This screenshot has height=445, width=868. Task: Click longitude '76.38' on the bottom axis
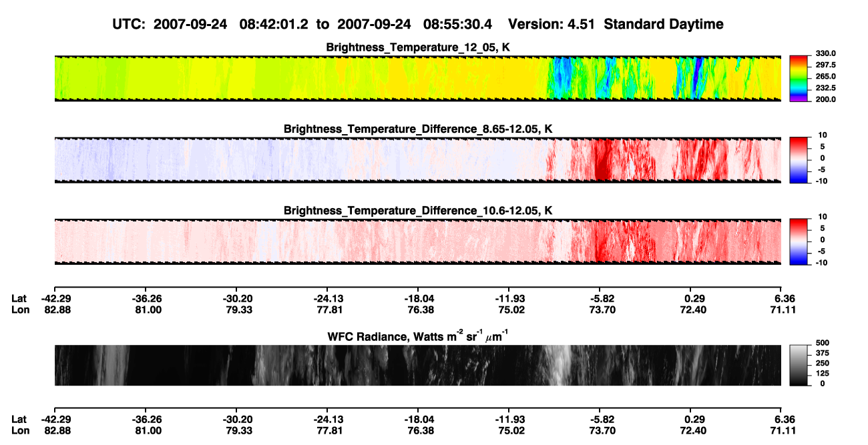(x=421, y=430)
